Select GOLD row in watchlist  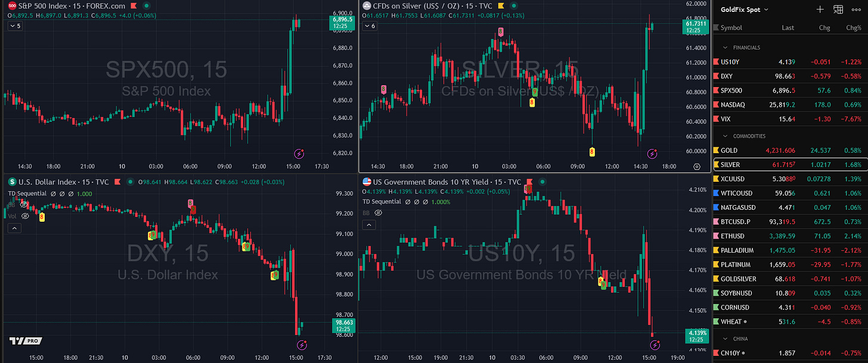[x=790, y=150]
